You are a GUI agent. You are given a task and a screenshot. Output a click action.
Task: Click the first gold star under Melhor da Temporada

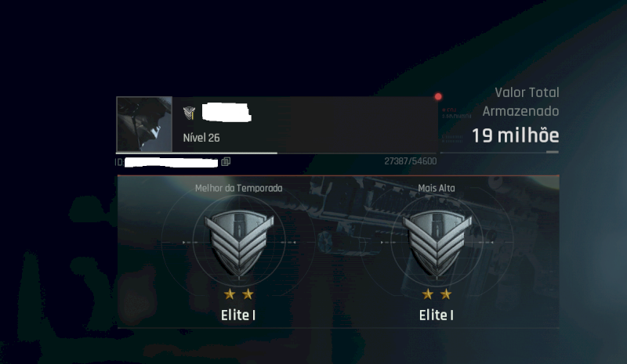tap(230, 294)
